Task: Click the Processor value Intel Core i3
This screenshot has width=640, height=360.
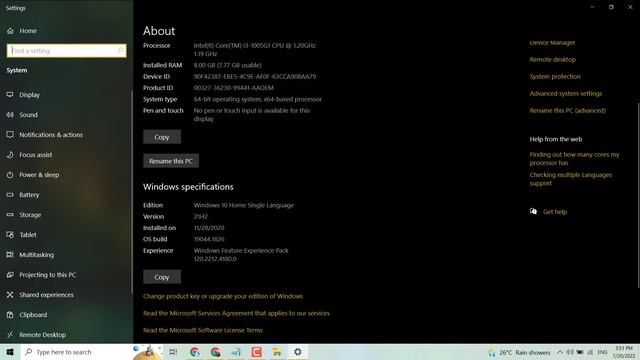Action: (255, 49)
